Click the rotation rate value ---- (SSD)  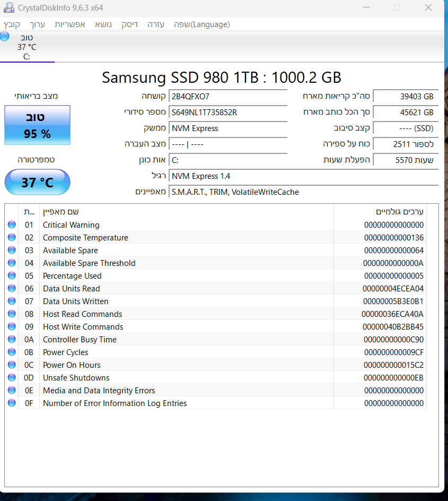[x=406, y=128]
